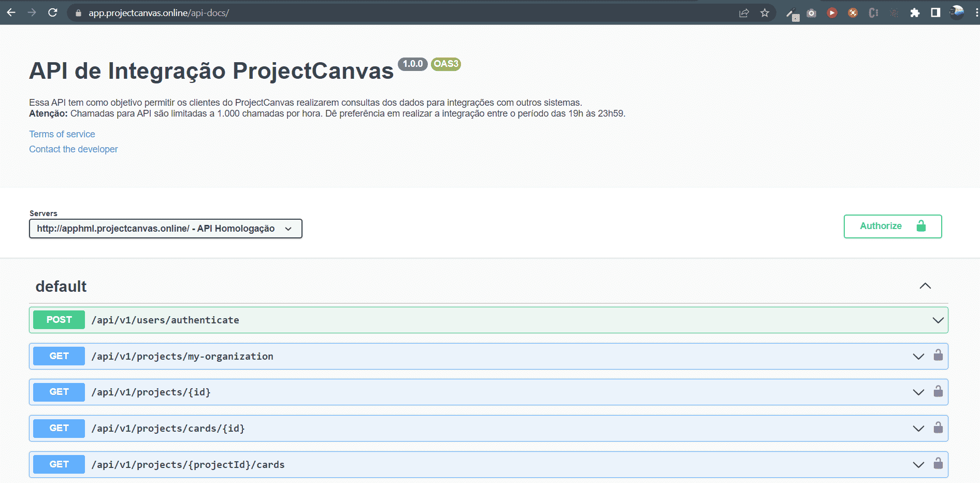Click GET badge of projects/my-organization

click(x=59, y=356)
